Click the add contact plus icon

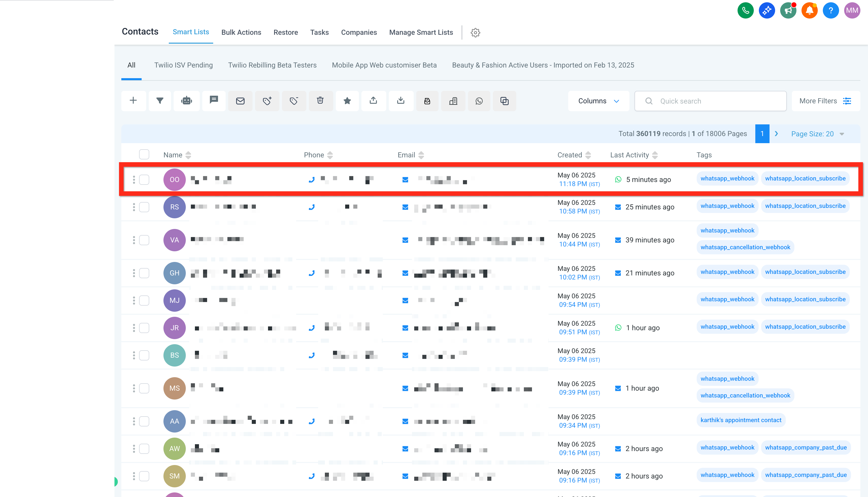coord(133,101)
